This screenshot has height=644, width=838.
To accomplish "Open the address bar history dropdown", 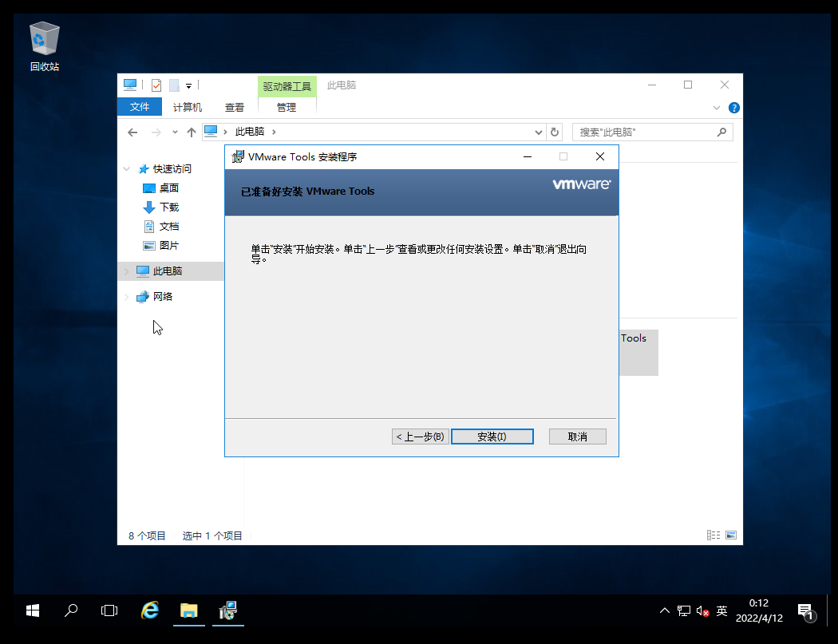I will tap(538, 132).
